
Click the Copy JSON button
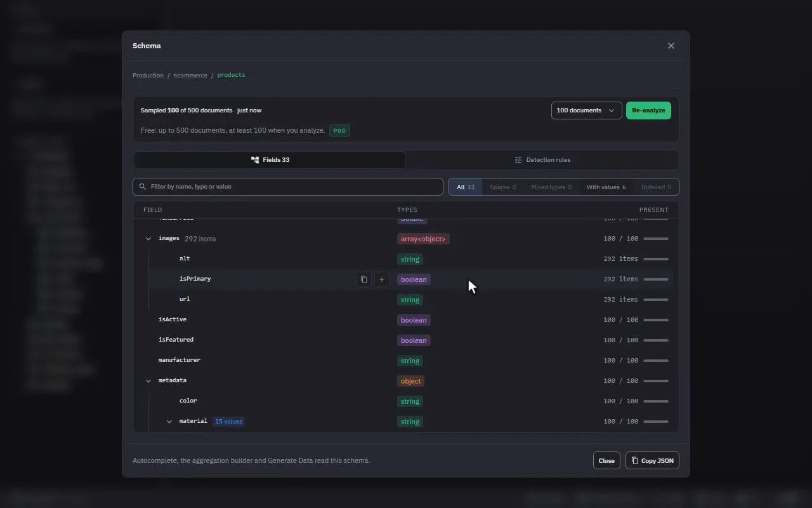652,461
